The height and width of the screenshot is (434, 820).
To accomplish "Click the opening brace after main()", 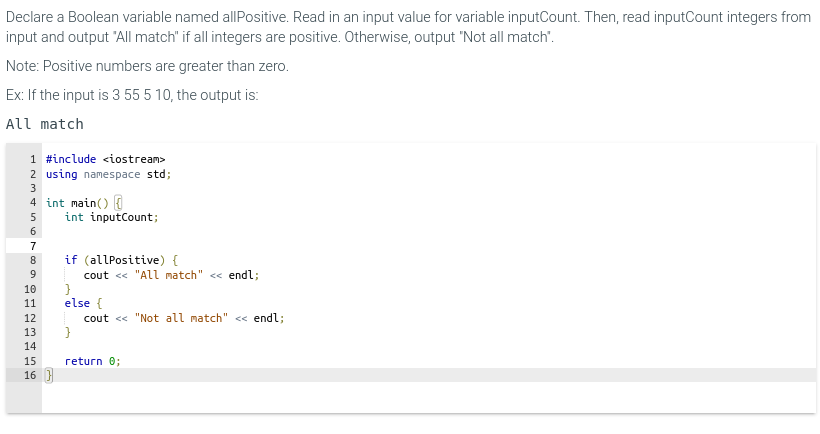I will [118, 203].
